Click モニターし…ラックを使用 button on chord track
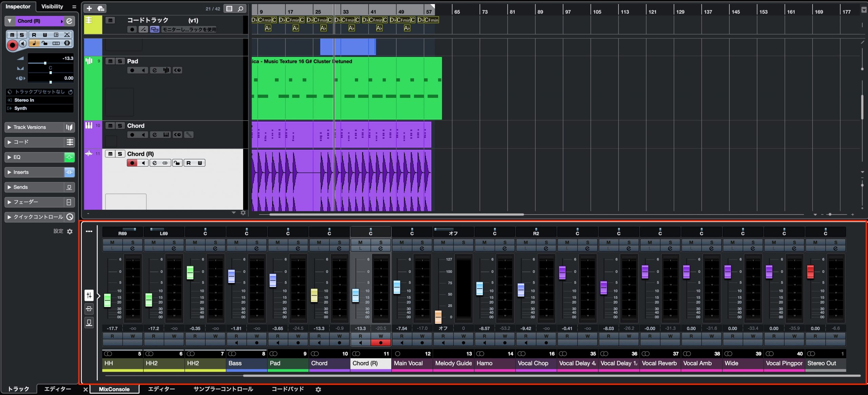This screenshot has height=395, width=868. (x=189, y=29)
